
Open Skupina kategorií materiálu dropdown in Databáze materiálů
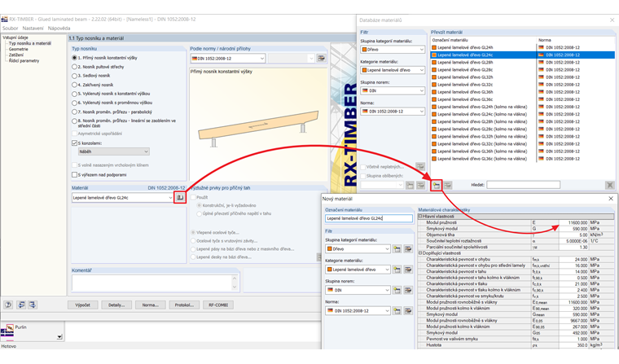point(393,50)
